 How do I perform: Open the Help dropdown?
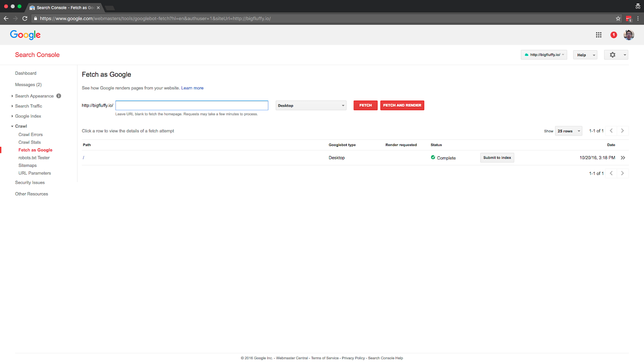(585, 55)
